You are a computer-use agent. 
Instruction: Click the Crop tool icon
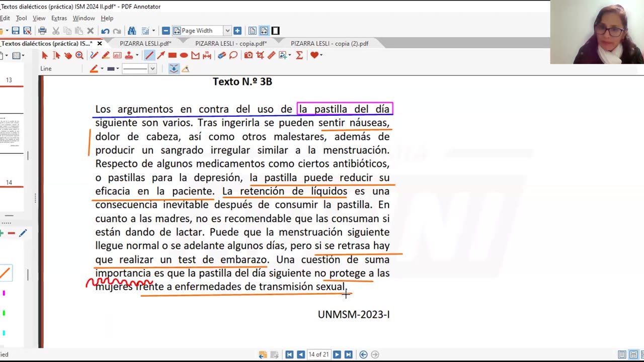pos(260,55)
